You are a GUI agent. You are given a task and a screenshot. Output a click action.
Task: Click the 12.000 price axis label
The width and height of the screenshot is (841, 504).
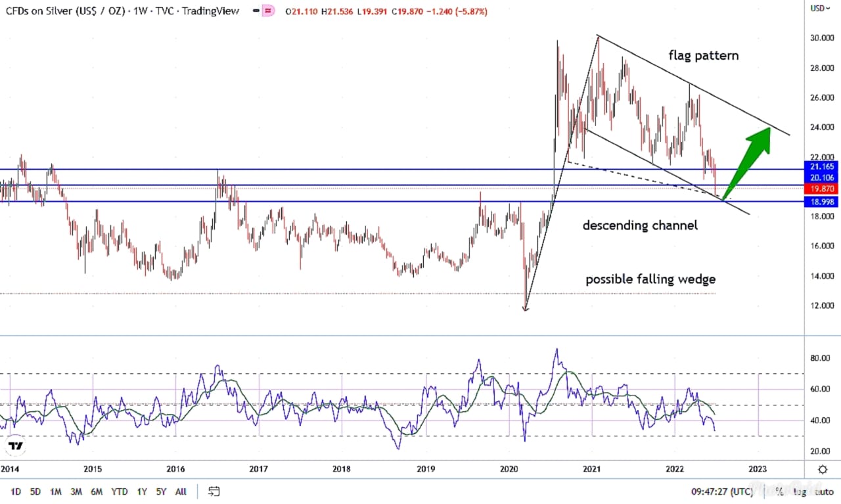point(823,306)
